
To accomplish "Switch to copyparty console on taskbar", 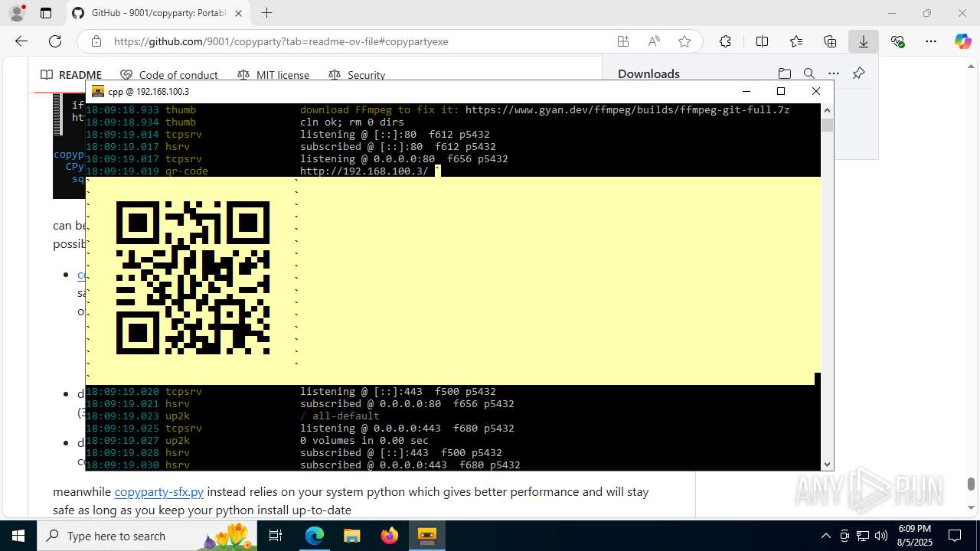I will (x=427, y=536).
